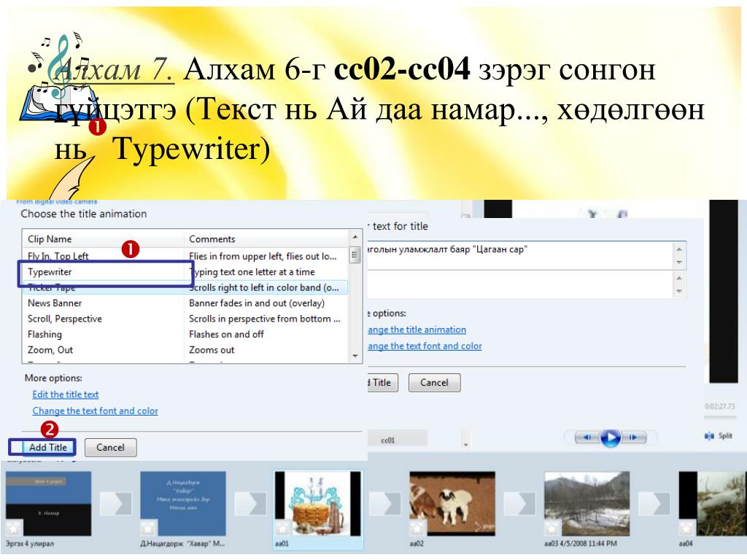Select transition cell before aa01 clip

click(250, 504)
